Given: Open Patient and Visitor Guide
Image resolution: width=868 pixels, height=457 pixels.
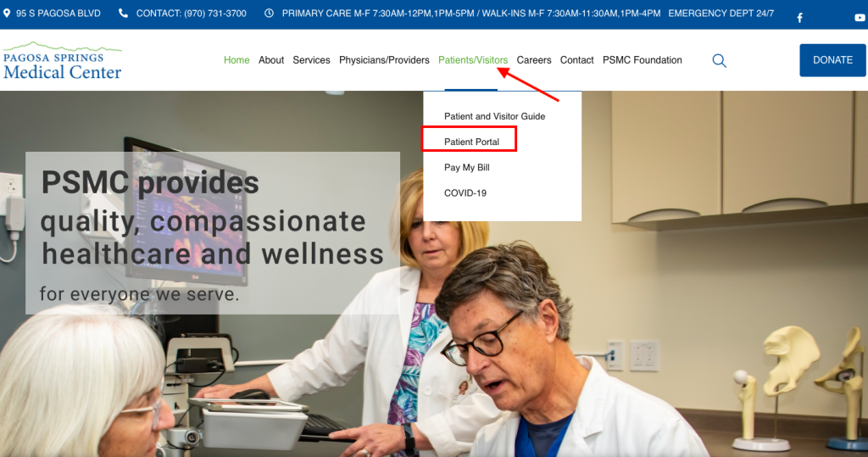Looking at the screenshot, I should pos(494,116).
